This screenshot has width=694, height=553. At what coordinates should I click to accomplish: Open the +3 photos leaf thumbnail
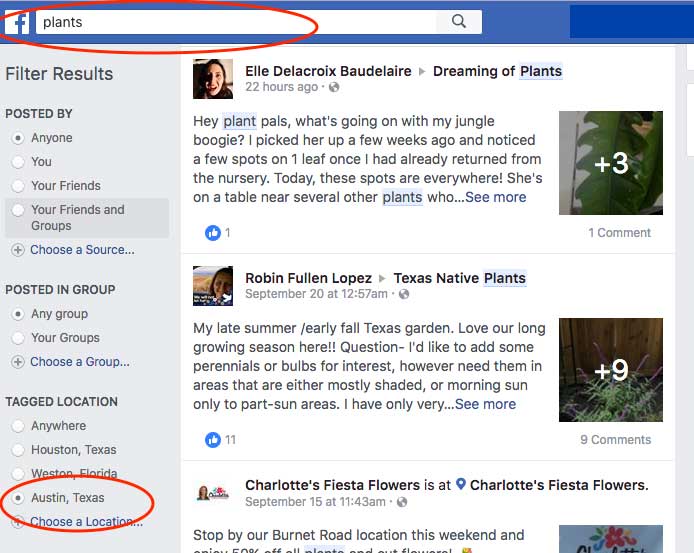(611, 163)
